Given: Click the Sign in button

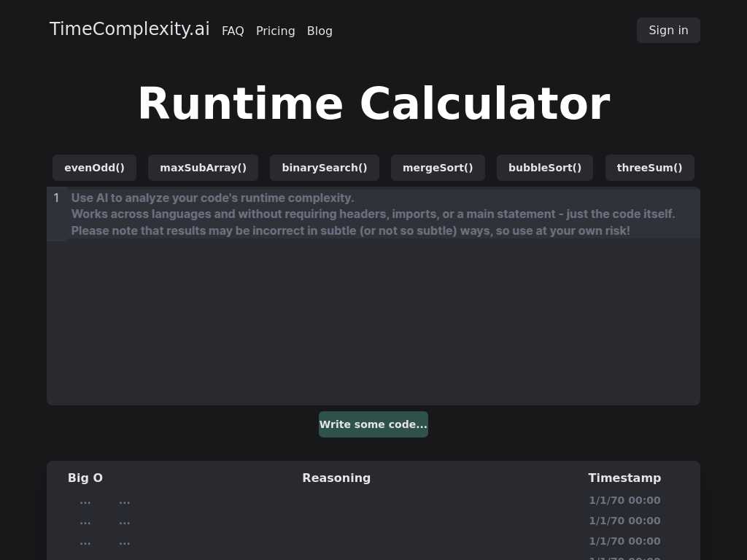Looking at the screenshot, I should 668,30.
